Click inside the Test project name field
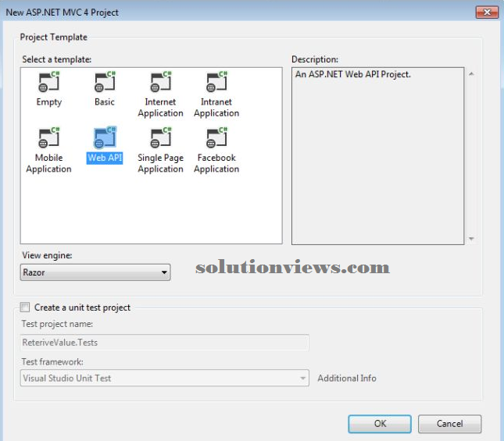The height and width of the screenshot is (441, 504). pyautogui.click(x=165, y=343)
